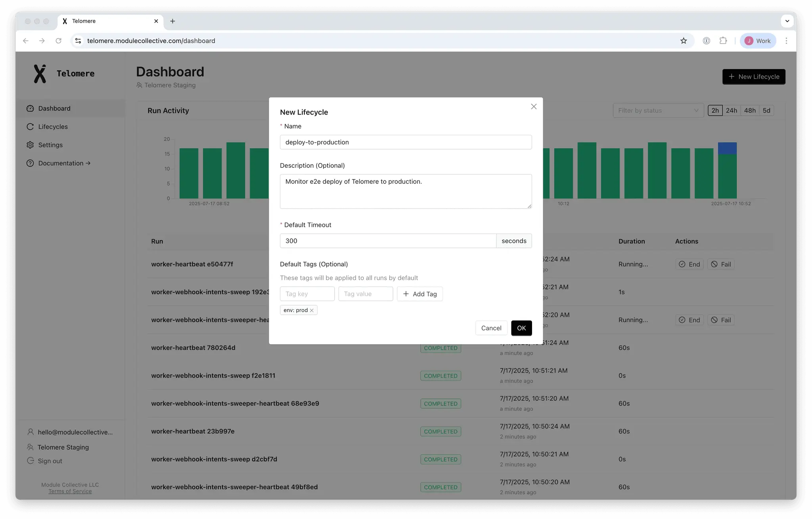Confirm the dialog with OK
The height and width of the screenshot is (519, 812).
point(521,328)
